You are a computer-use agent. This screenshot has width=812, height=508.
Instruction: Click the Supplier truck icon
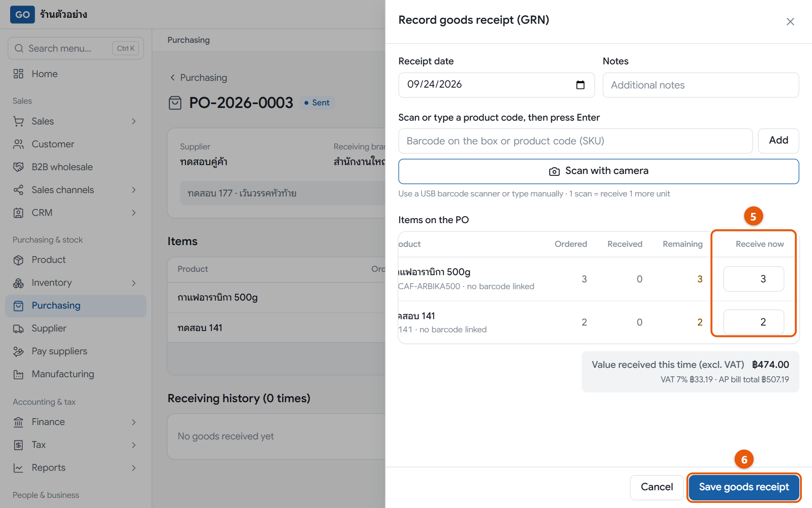click(x=18, y=329)
